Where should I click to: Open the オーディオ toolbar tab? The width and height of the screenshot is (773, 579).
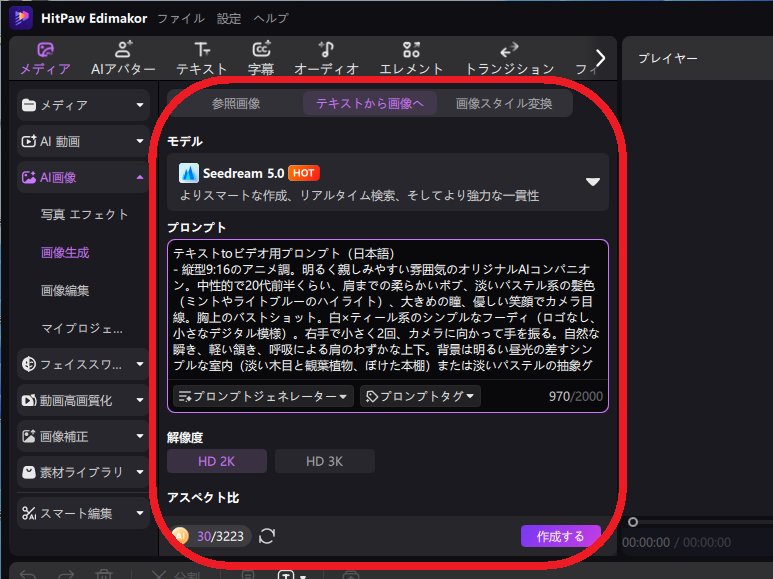pyautogui.click(x=326, y=58)
